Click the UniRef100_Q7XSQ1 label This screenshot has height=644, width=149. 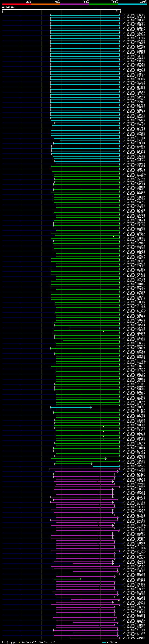pos(133,146)
